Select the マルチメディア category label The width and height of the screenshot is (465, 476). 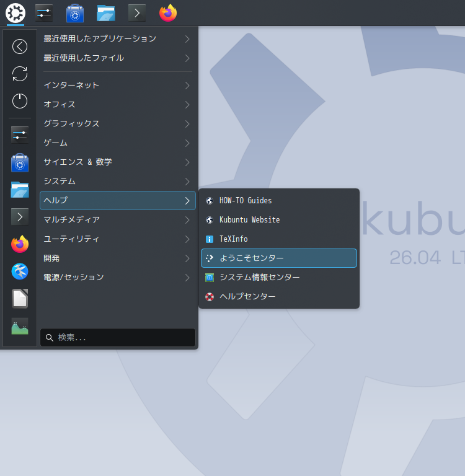[71, 219]
